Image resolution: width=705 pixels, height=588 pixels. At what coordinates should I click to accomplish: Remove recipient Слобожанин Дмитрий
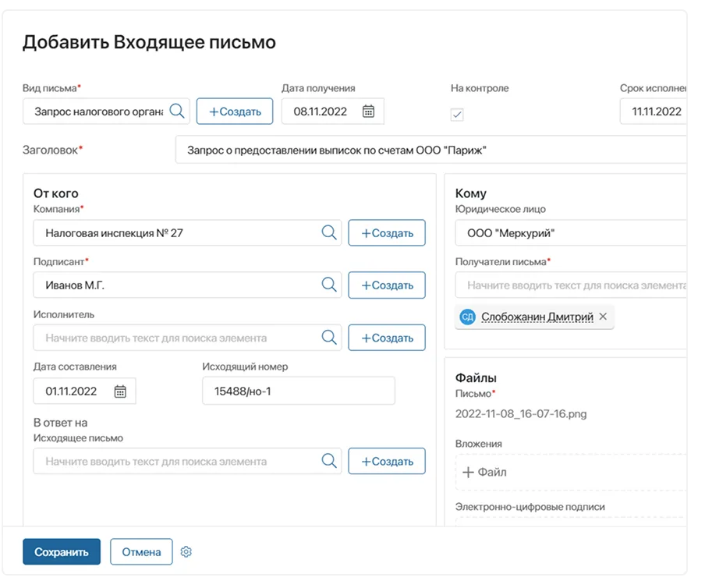[x=604, y=316]
